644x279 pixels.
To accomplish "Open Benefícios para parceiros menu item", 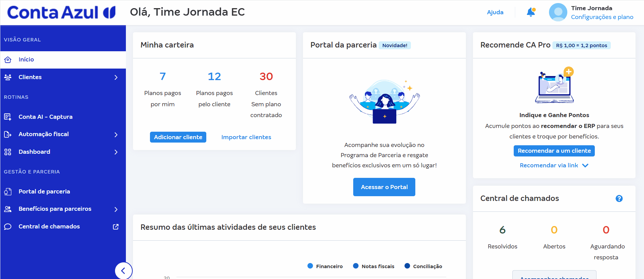I will 63,209.
